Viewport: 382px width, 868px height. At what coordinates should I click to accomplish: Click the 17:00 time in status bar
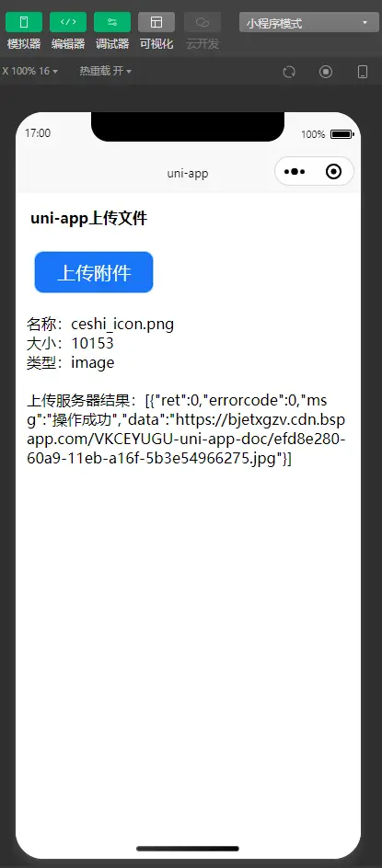38,132
